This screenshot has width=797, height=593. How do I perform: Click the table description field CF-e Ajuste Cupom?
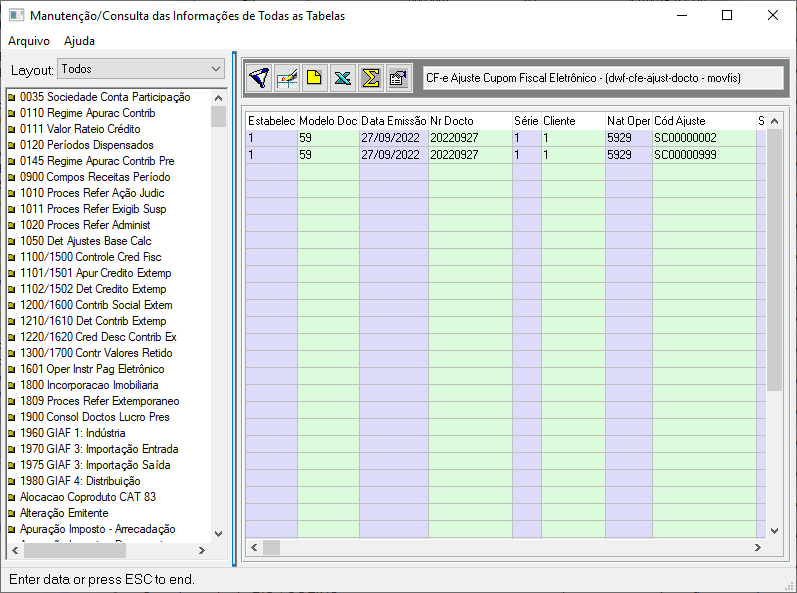(x=603, y=78)
